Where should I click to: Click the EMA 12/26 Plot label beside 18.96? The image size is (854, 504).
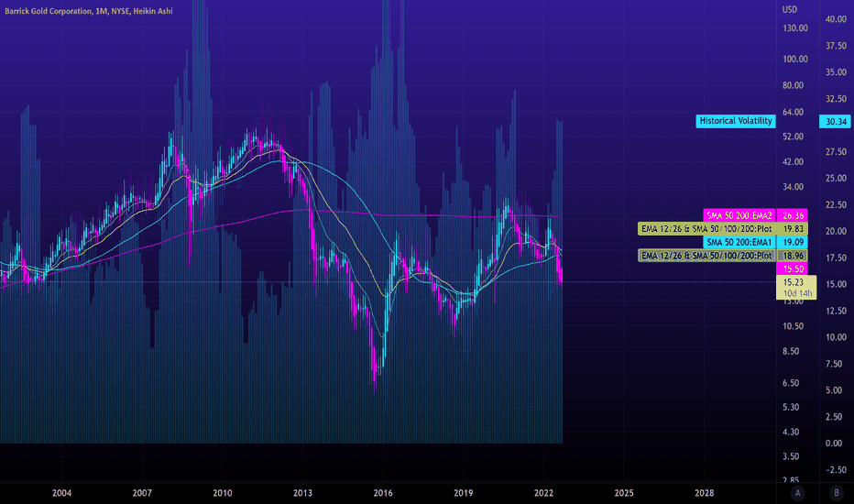coord(706,256)
